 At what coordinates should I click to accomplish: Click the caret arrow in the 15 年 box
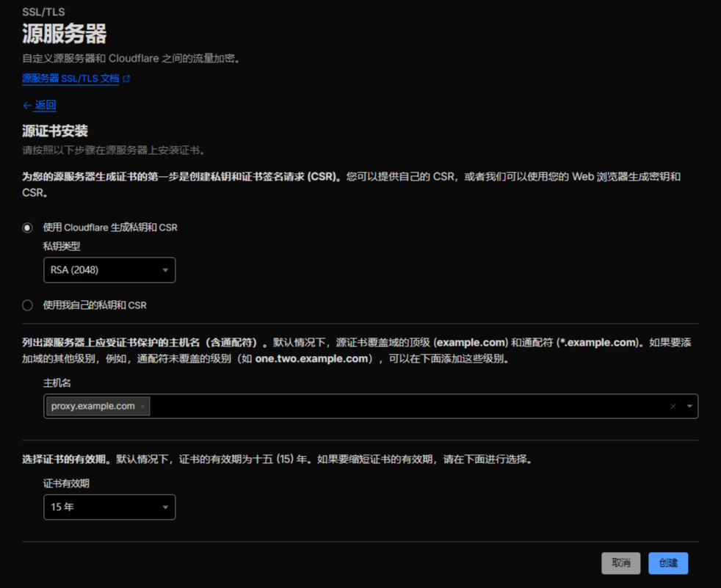pos(165,507)
